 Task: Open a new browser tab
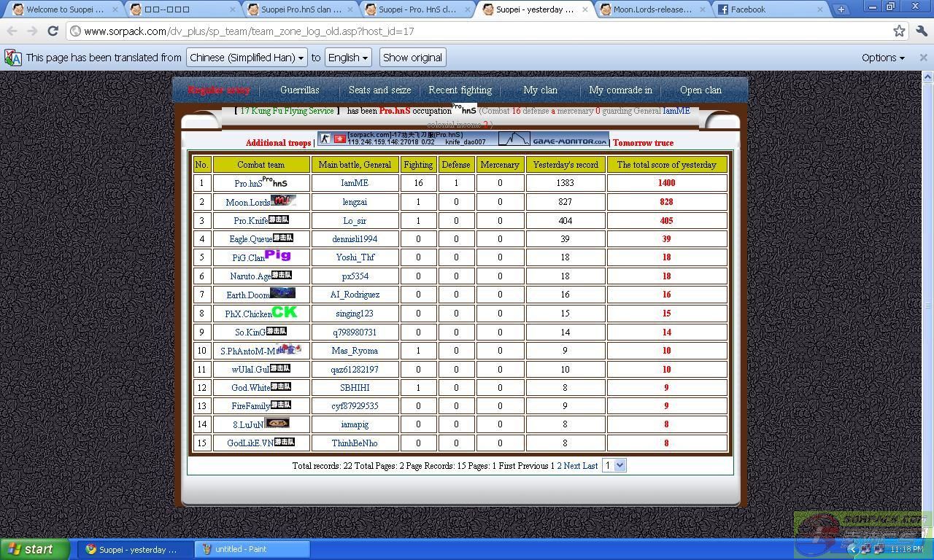tap(841, 9)
